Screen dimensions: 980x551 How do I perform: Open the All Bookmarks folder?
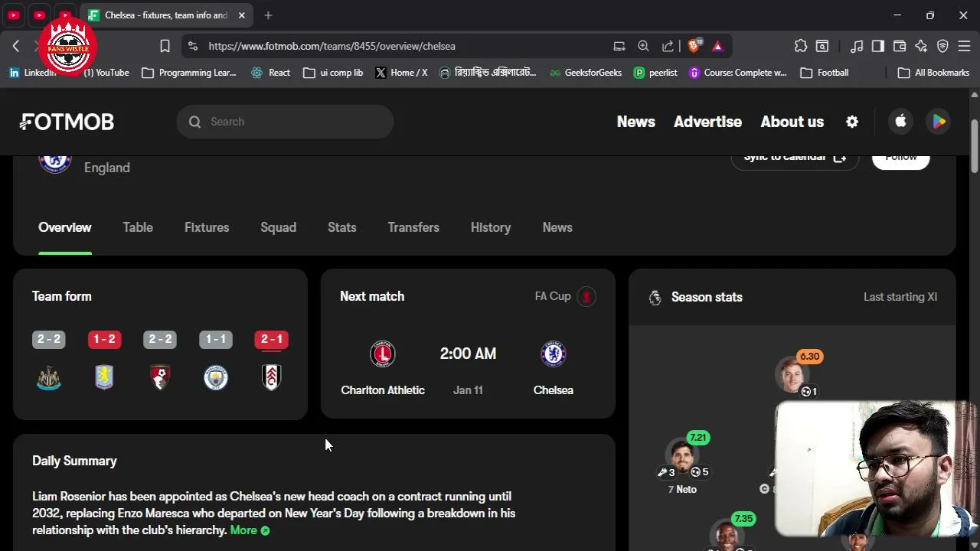pos(933,73)
